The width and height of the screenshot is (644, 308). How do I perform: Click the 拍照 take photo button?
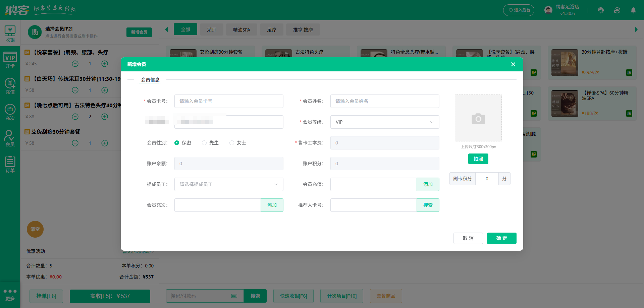point(478,159)
